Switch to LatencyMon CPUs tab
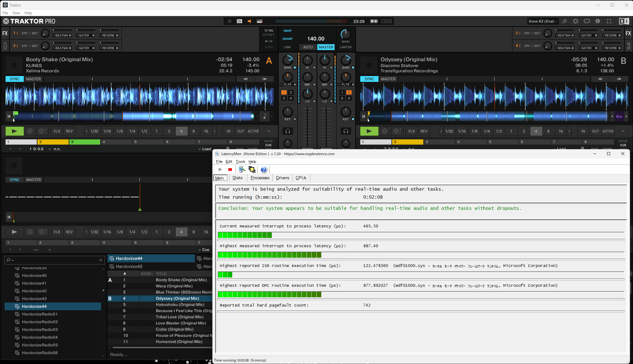 301,178
